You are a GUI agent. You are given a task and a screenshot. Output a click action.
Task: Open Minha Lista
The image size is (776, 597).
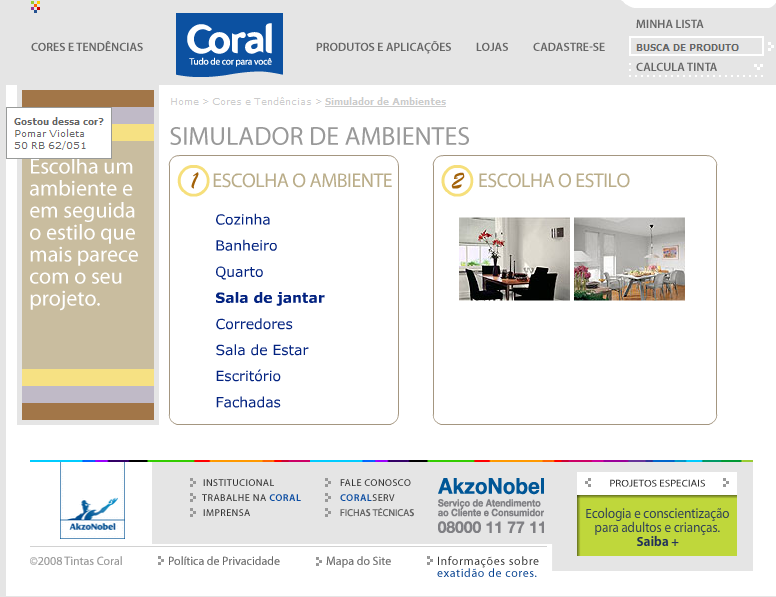(x=670, y=24)
